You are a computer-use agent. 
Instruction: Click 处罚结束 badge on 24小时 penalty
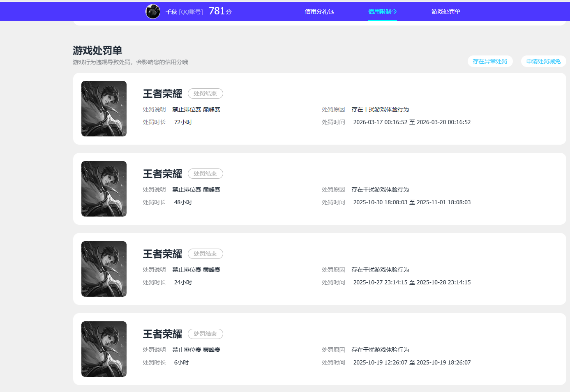(205, 254)
